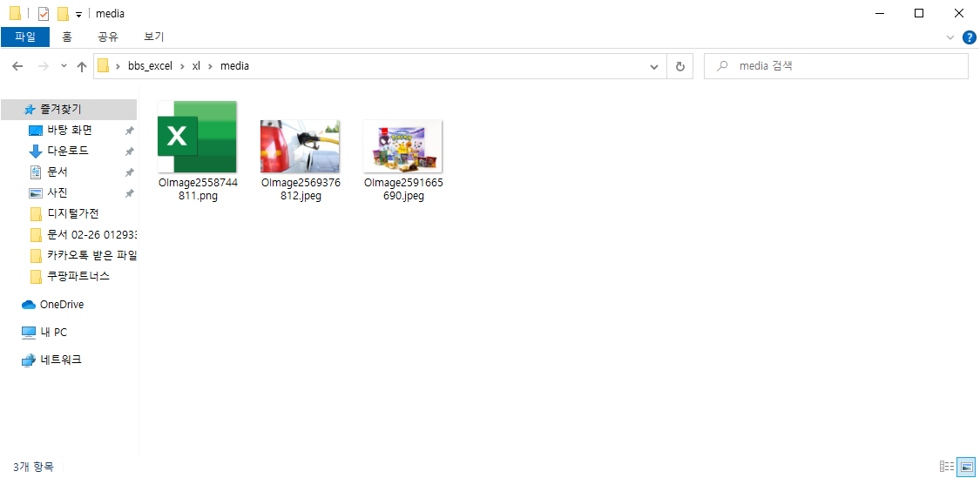Click bbs_excel in the address path
This screenshot has width=980, height=478.
(150, 65)
